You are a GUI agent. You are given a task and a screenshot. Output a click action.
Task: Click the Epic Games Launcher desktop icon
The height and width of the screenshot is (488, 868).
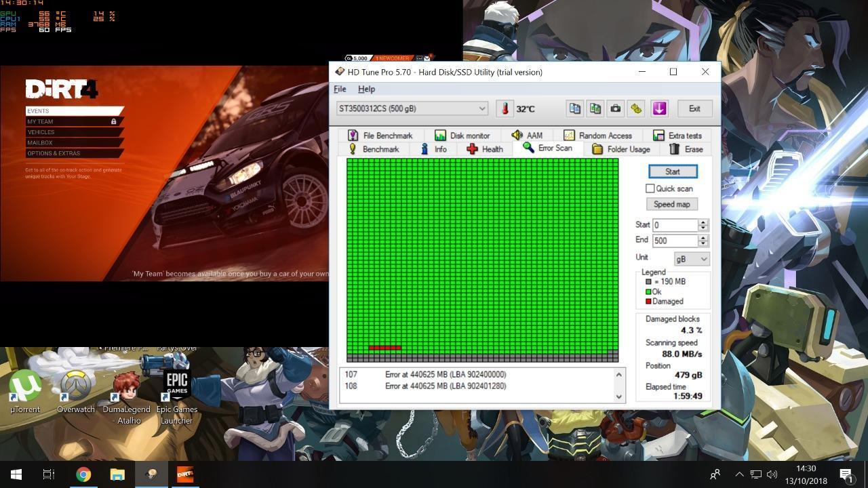coord(177,399)
